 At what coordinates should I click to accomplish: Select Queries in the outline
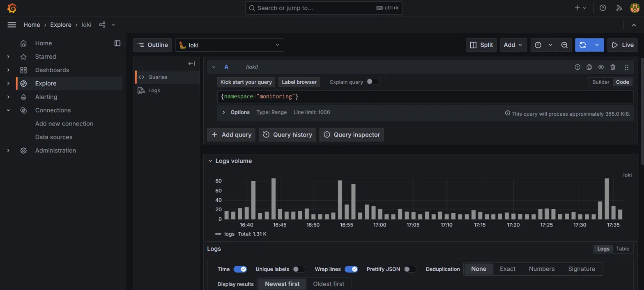(168, 77)
